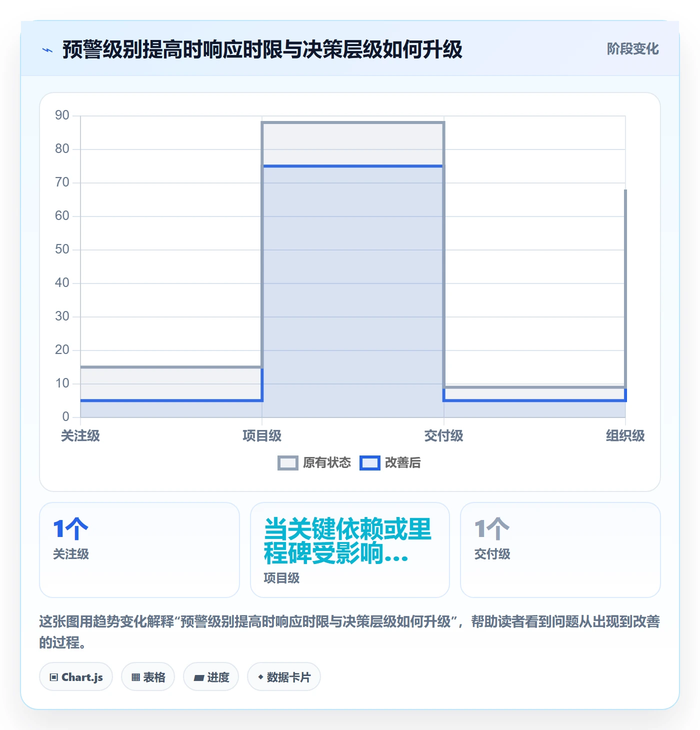Click the lightning bolt icon beside title
Viewport: 700px width, 730px height.
[x=47, y=50]
